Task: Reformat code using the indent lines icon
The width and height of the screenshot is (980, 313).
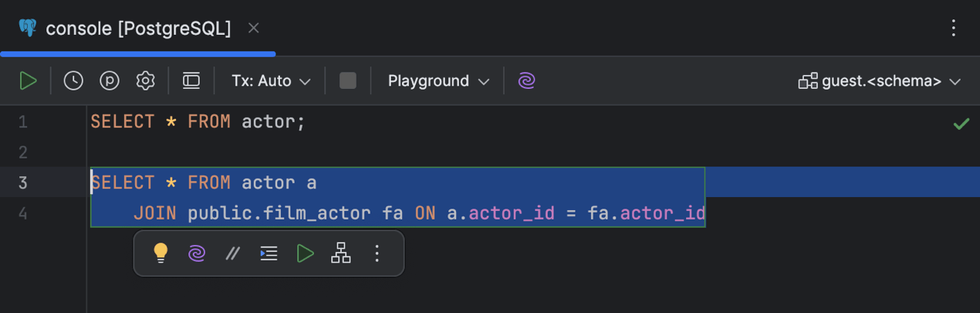Action: click(269, 253)
